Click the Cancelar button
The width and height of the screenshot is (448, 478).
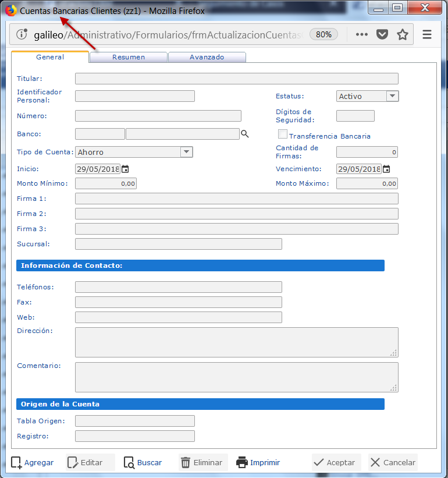(x=393, y=462)
